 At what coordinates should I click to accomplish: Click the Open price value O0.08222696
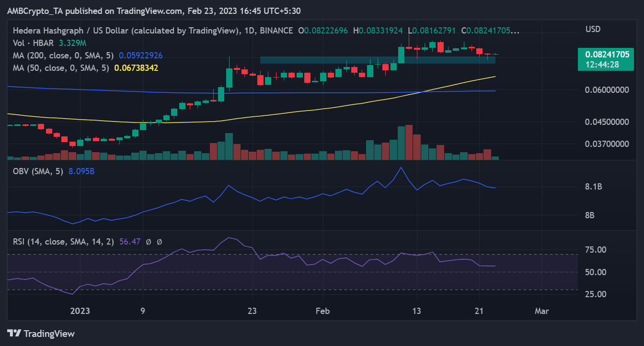click(x=324, y=31)
